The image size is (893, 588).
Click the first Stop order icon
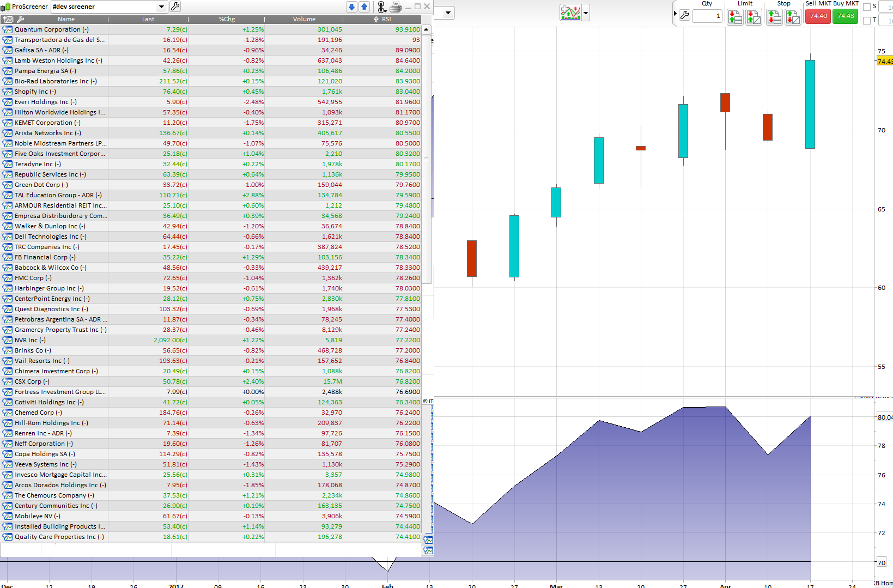click(x=774, y=17)
